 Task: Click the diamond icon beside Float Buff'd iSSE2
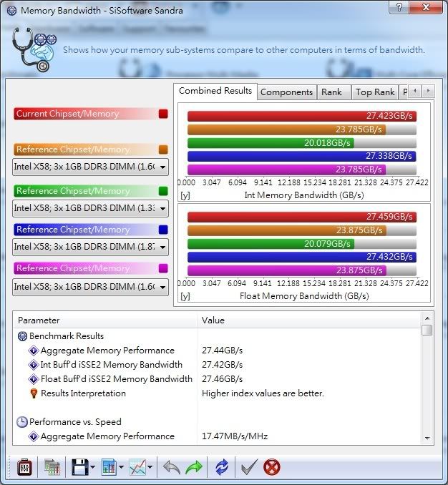pos(34,379)
